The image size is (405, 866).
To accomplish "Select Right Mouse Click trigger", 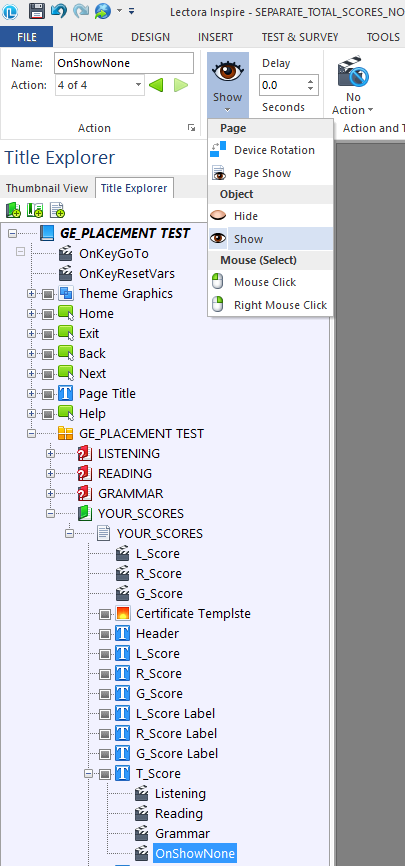I will click(271, 305).
